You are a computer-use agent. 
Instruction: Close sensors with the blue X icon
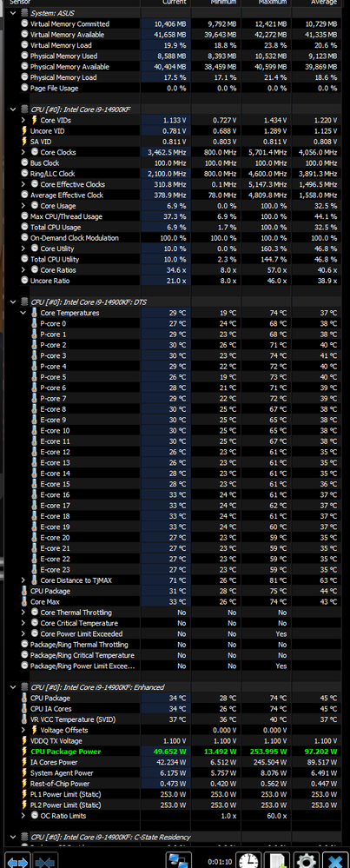[x=335, y=861]
